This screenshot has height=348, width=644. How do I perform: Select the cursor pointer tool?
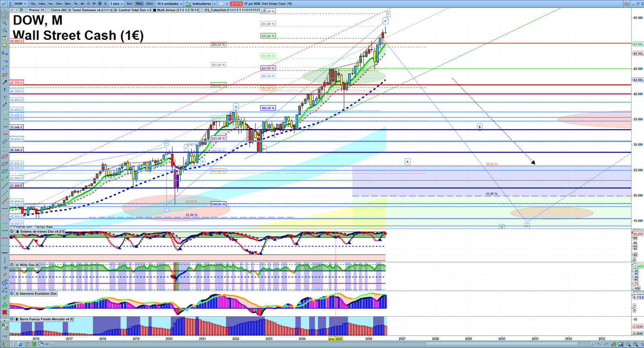click(5, 16)
